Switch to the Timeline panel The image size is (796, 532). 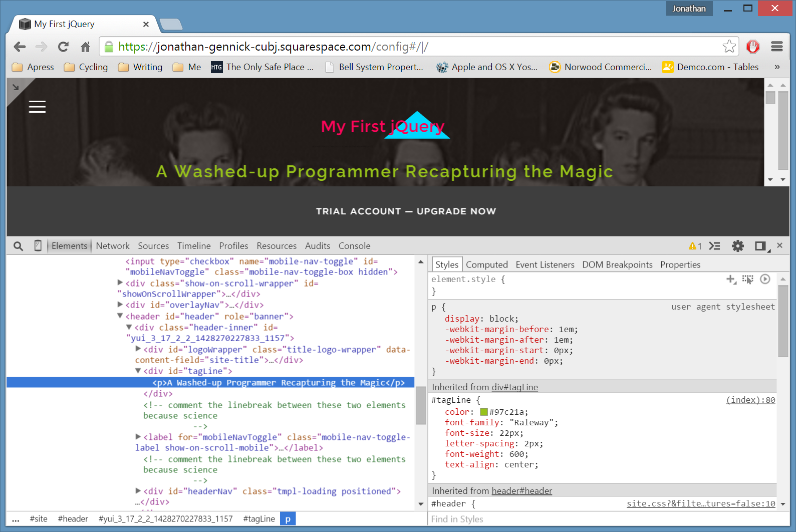tap(194, 246)
